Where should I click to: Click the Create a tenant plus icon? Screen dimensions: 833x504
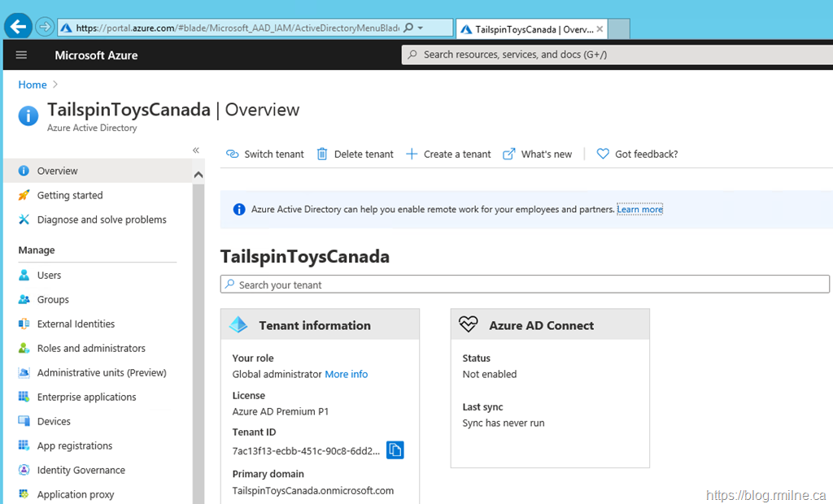[412, 154]
